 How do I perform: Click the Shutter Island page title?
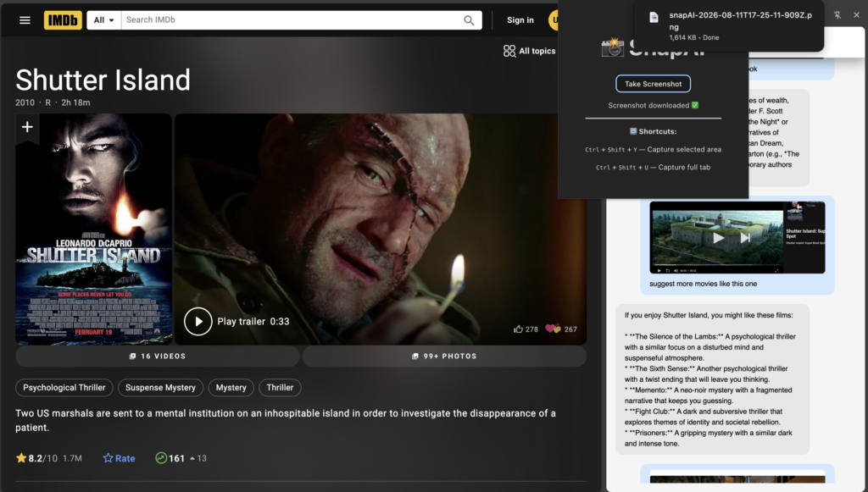[103, 80]
